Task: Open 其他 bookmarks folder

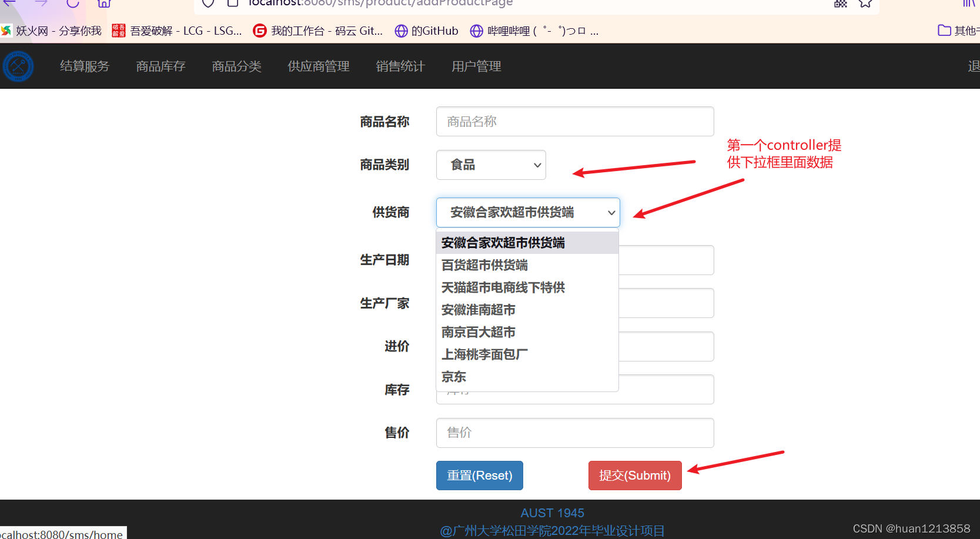Action: [958, 31]
